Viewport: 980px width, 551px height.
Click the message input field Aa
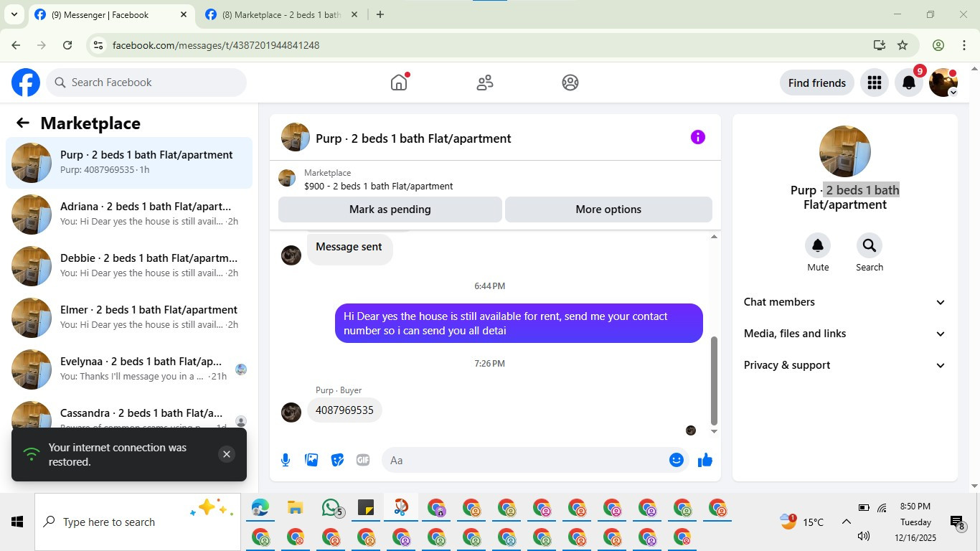(x=535, y=460)
